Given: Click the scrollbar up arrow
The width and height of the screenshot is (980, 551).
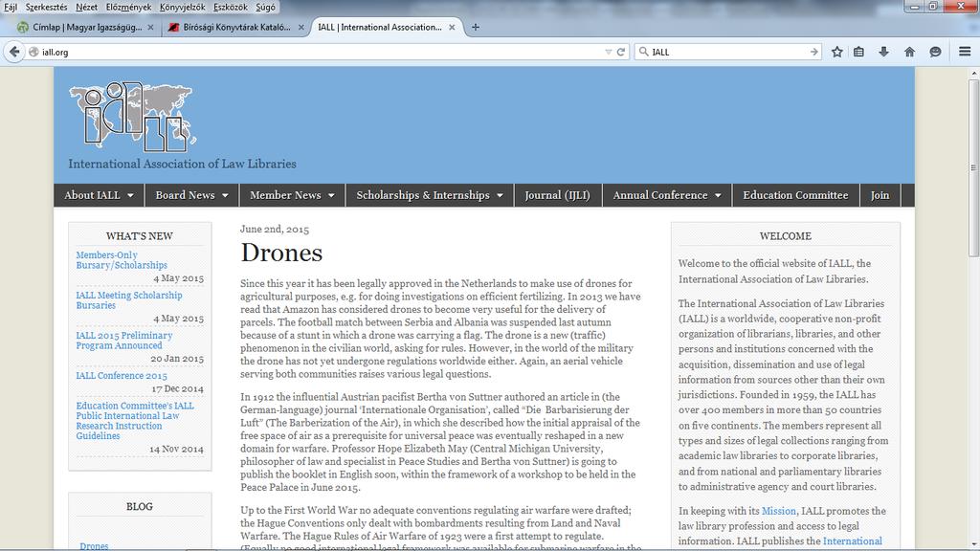Looking at the screenshot, I should [x=973, y=73].
